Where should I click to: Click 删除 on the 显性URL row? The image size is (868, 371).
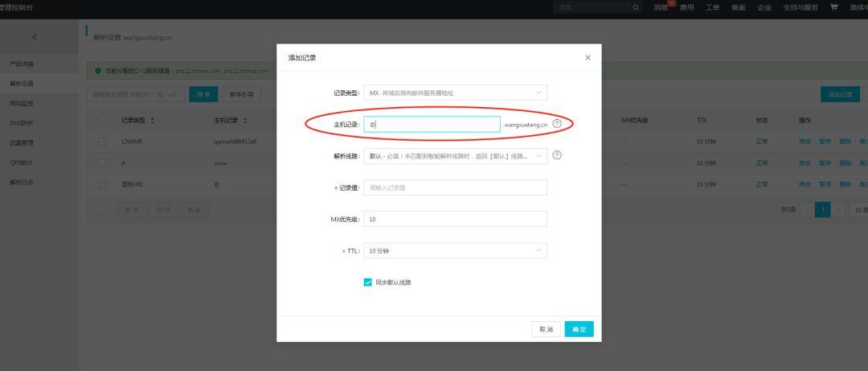point(845,184)
